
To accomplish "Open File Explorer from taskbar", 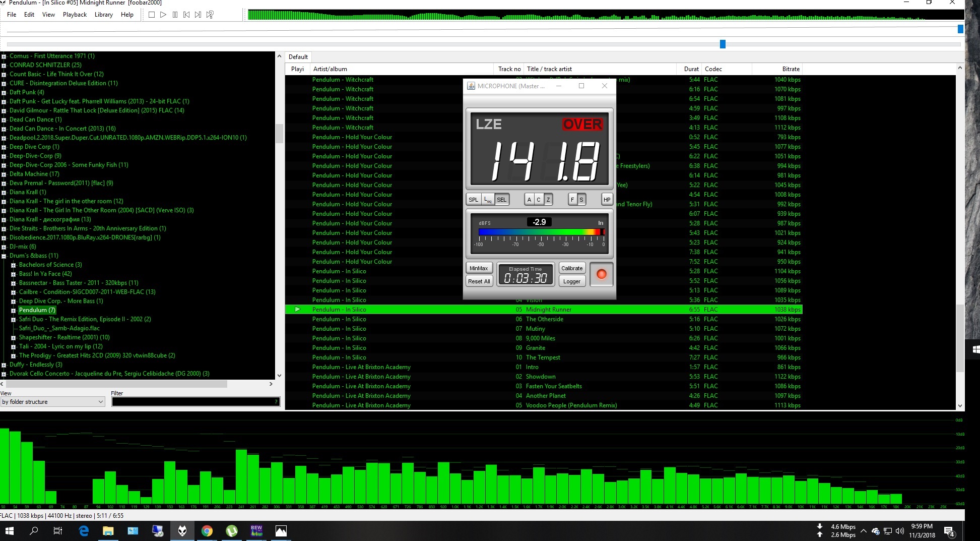I will tap(108, 531).
